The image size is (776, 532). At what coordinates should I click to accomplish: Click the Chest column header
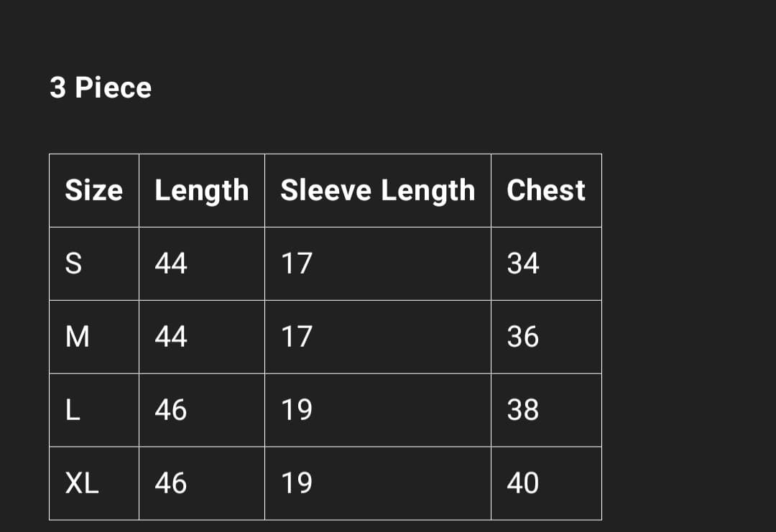tap(545, 190)
